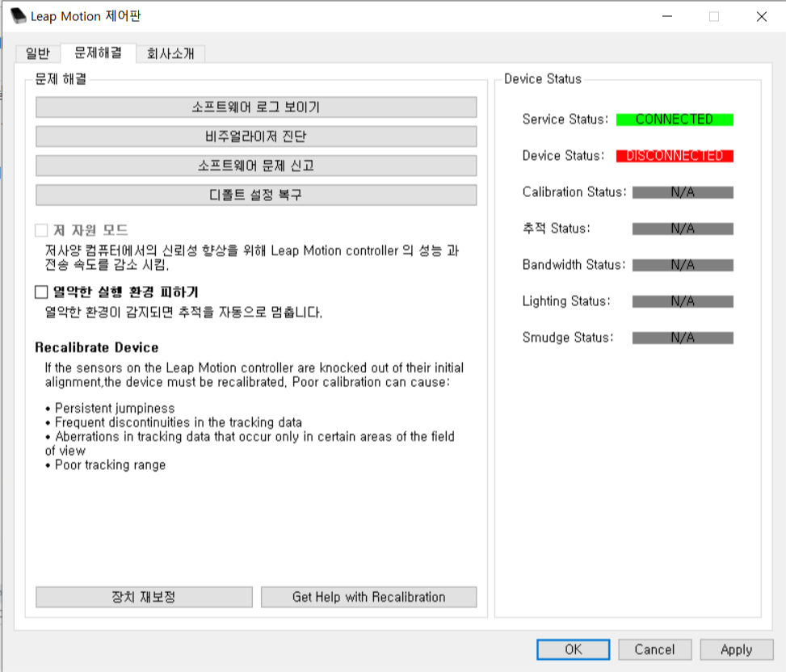The width and height of the screenshot is (786, 672).
Task: Switch to the 일반 tab
Action: point(38,53)
